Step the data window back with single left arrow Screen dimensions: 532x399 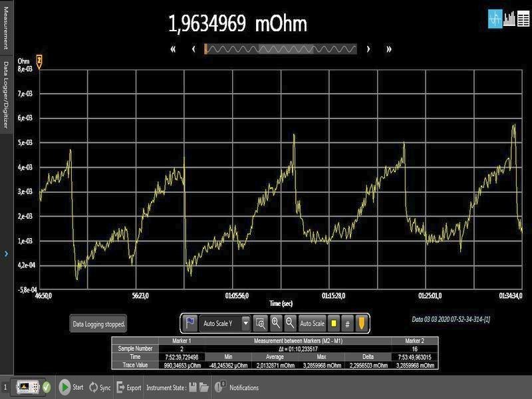pos(194,49)
